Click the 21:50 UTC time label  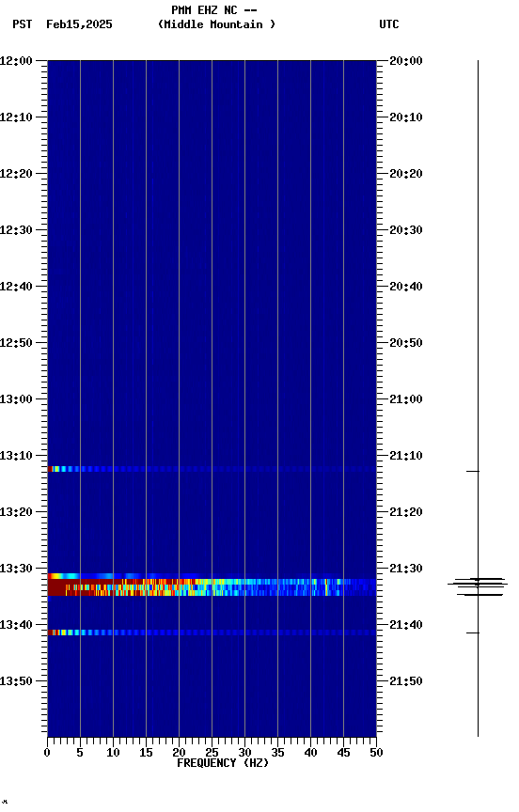pos(406,681)
